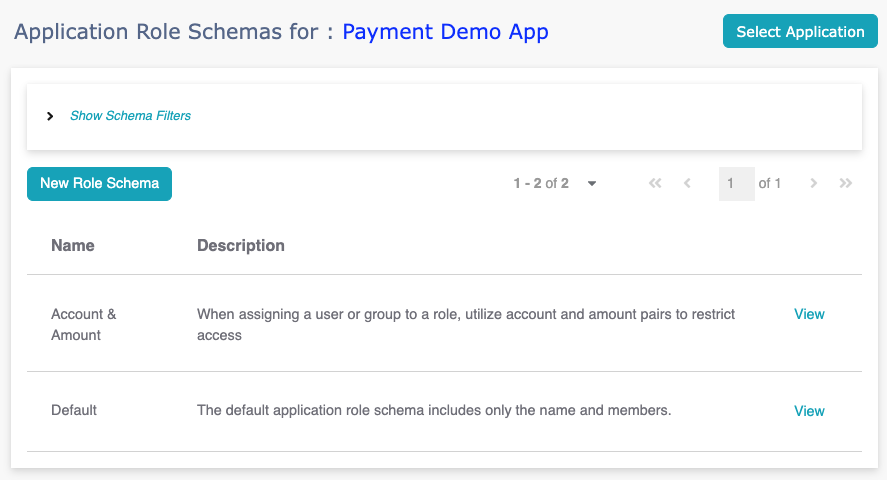Jump to the first page of schemas
This screenshot has height=480, width=887.
tap(655, 183)
